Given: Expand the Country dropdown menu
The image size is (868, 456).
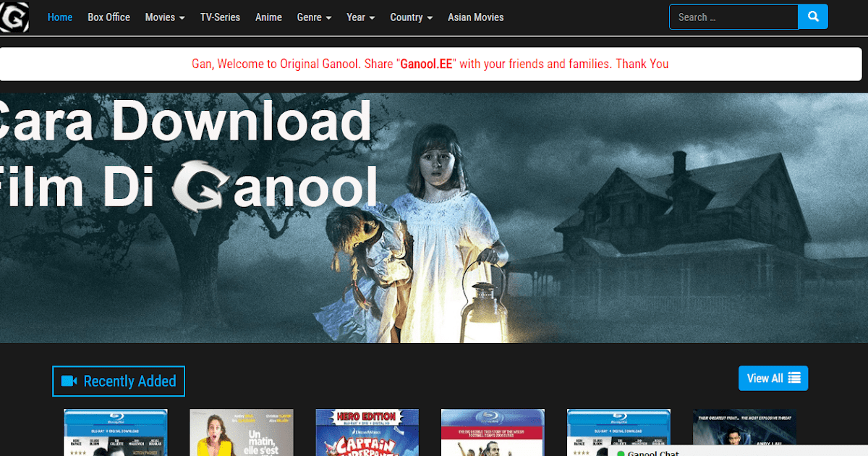Looking at the screenshot, I should click(412, 17).
